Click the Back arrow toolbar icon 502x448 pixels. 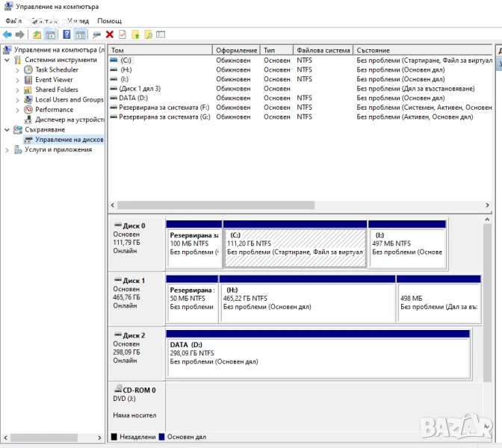pyautogui.click(x=7, y=34)
